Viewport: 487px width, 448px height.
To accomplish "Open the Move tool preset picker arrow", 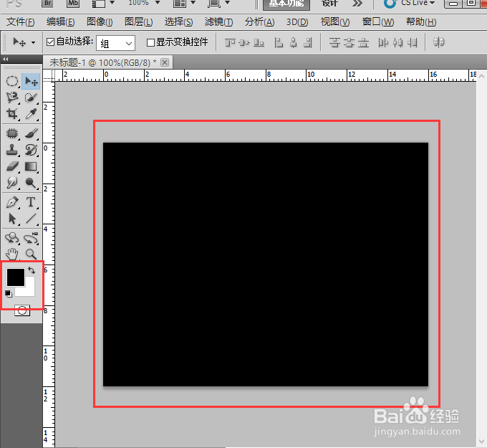I will click(33, 42).
